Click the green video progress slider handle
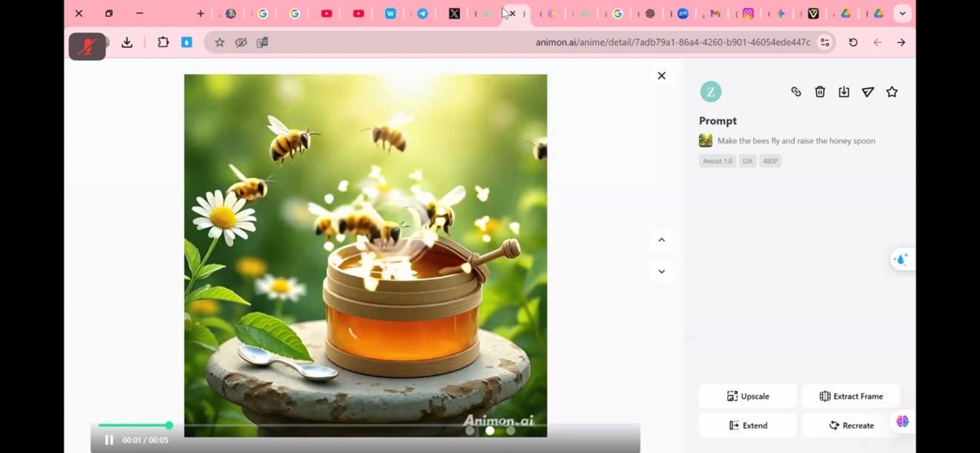The image size is (980, 453). [169, 425]
